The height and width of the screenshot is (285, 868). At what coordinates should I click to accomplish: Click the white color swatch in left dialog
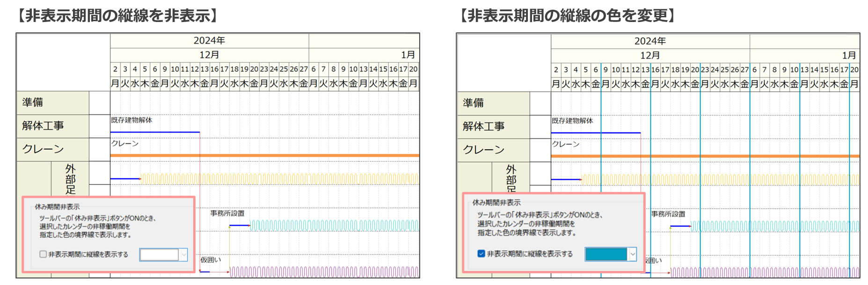pos(160,255)
